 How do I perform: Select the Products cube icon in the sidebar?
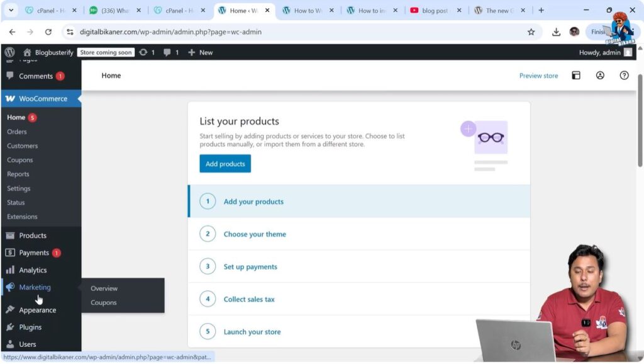click(x=10, y=235)
